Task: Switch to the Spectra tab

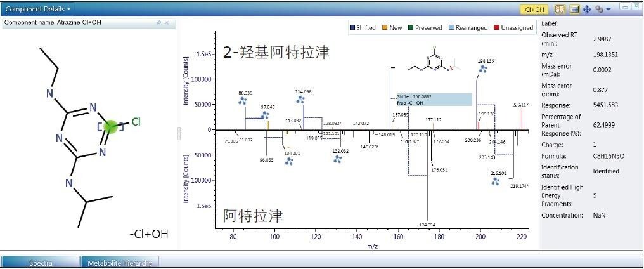Action: coord(41,263)
